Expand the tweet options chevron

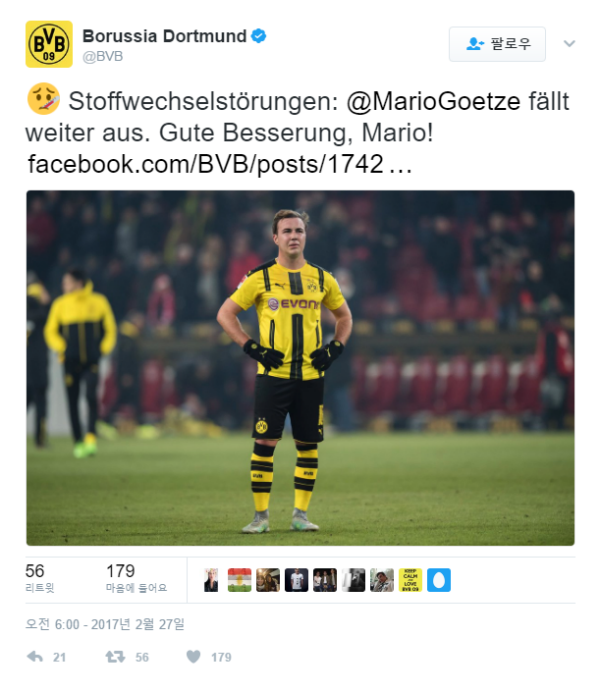[569, 44]
